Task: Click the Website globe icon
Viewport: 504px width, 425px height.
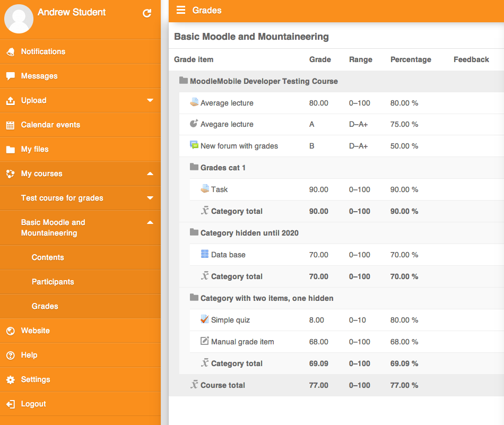Action: pyautogui.click(x=10, y=331)
